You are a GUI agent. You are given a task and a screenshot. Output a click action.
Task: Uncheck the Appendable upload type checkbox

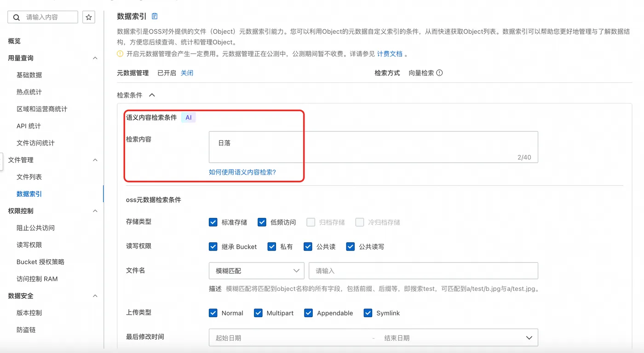(308, 313)
